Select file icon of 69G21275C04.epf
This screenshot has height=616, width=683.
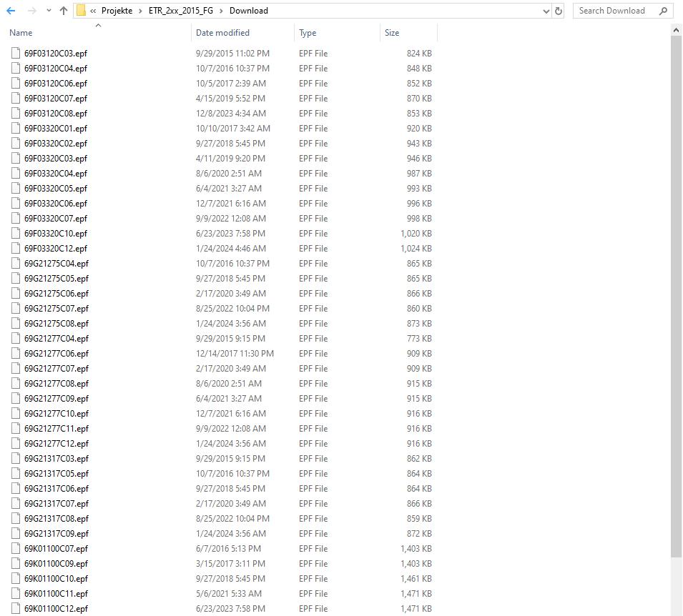click(x=16, y=264)
